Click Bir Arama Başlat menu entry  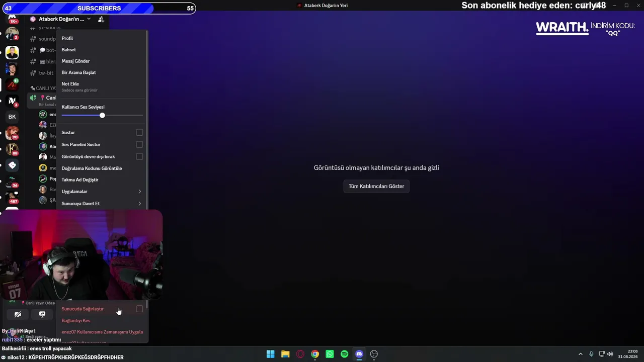click(x=102, y=72)
